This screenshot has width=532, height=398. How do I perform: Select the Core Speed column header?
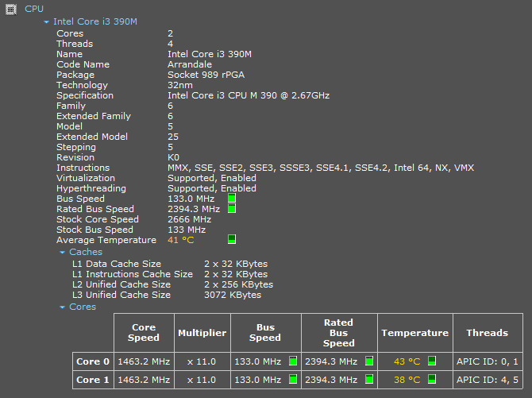point(144,333)
